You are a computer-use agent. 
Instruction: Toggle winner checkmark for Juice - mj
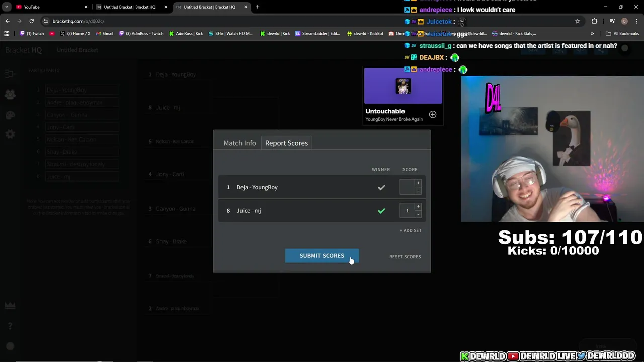pos(381,211)
